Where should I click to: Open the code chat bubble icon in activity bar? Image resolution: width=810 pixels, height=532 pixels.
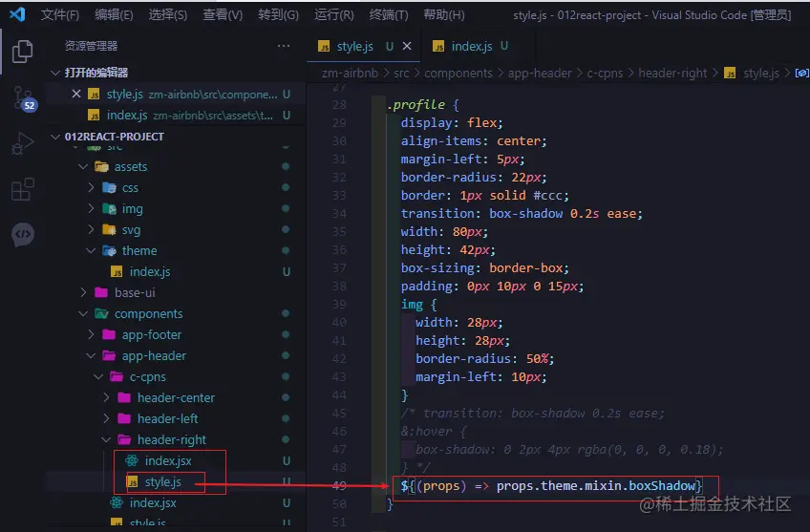coord(22,235)
